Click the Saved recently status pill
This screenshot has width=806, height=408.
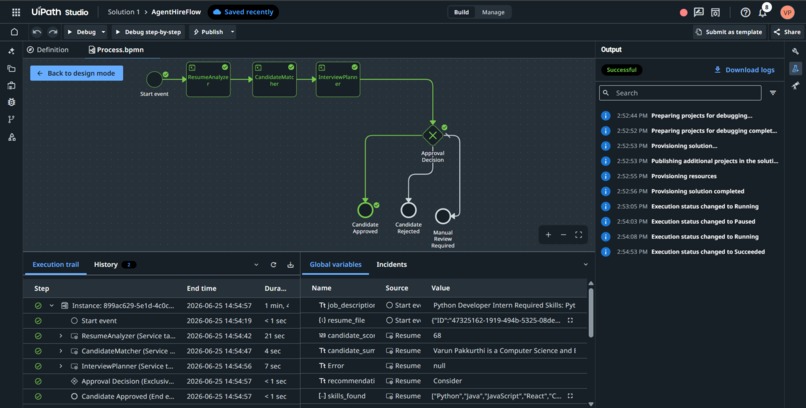click(243, 12)
